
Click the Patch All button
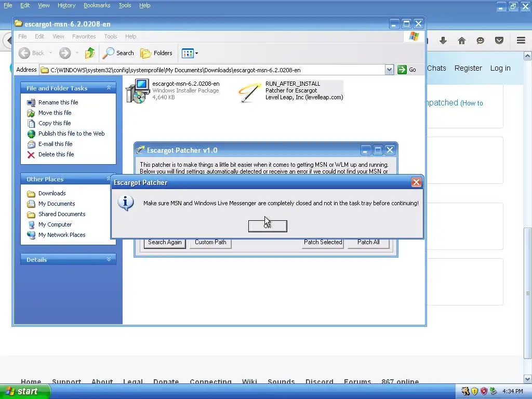click(368, 242)
